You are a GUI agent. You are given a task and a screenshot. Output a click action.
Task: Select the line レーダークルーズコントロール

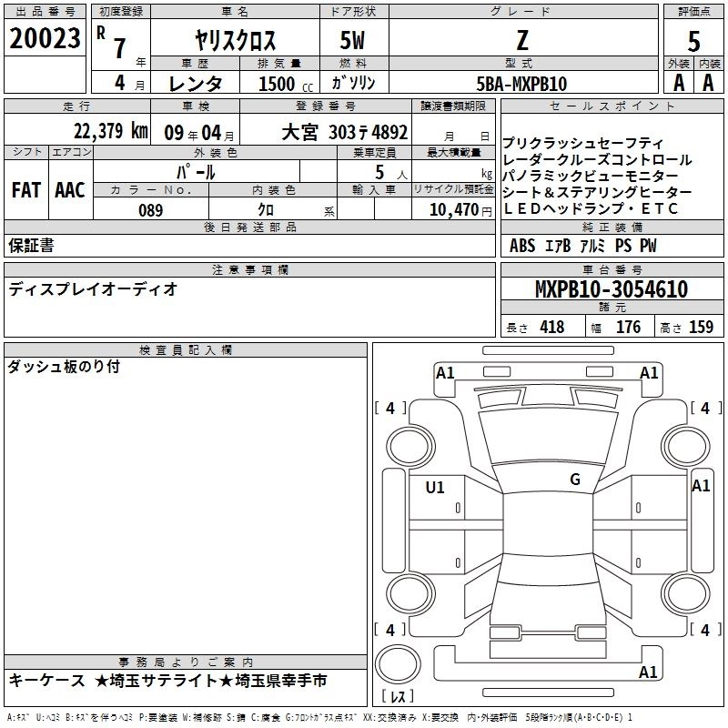597,160
